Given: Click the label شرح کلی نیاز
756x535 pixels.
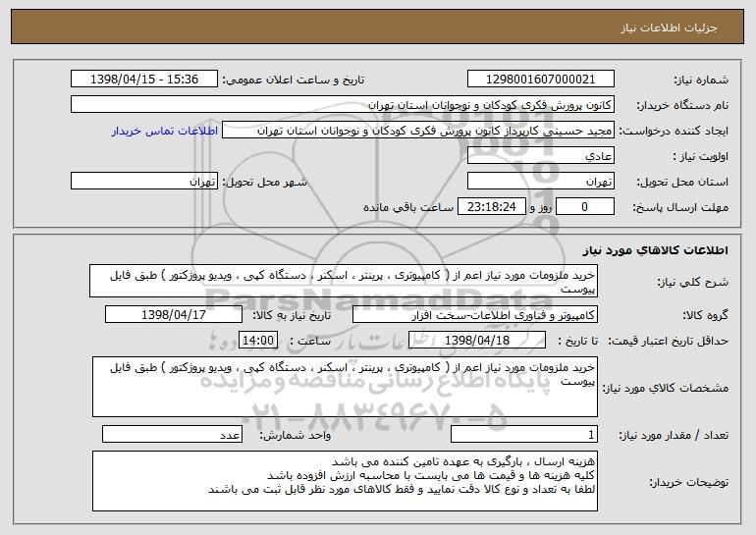Looking at the screenshot, I should pos(693,282).
